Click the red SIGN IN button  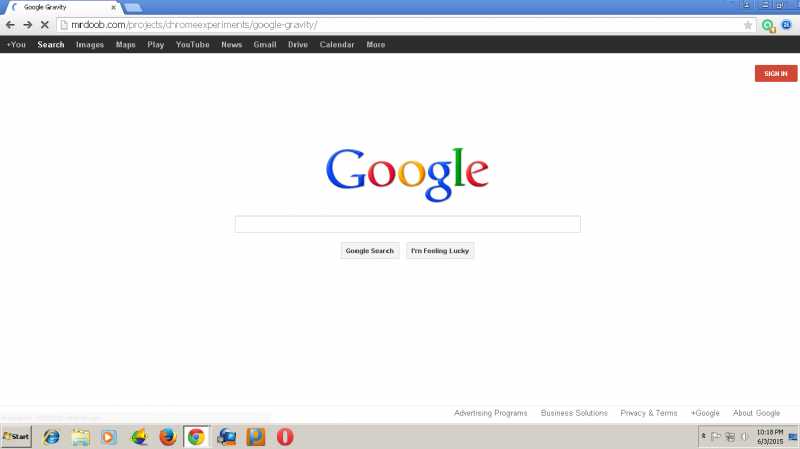pos(776,73)
